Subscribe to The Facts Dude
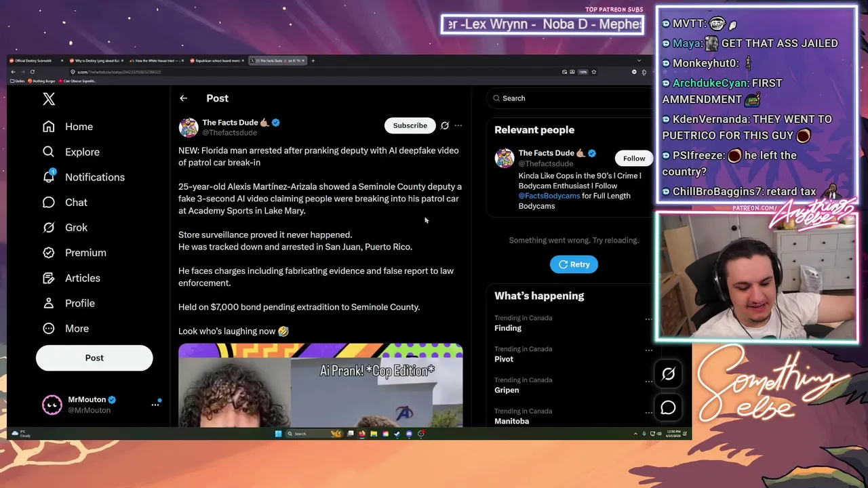 click(410, 125)
